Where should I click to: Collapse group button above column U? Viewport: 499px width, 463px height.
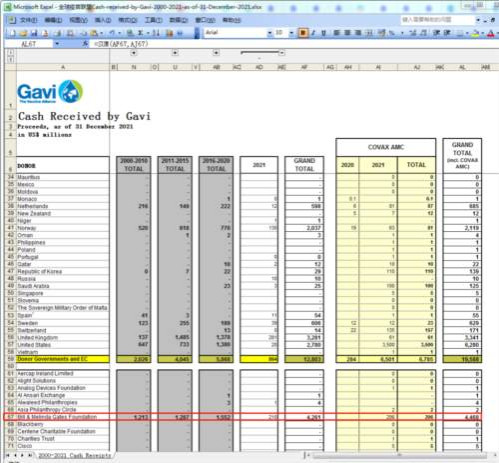175,53
